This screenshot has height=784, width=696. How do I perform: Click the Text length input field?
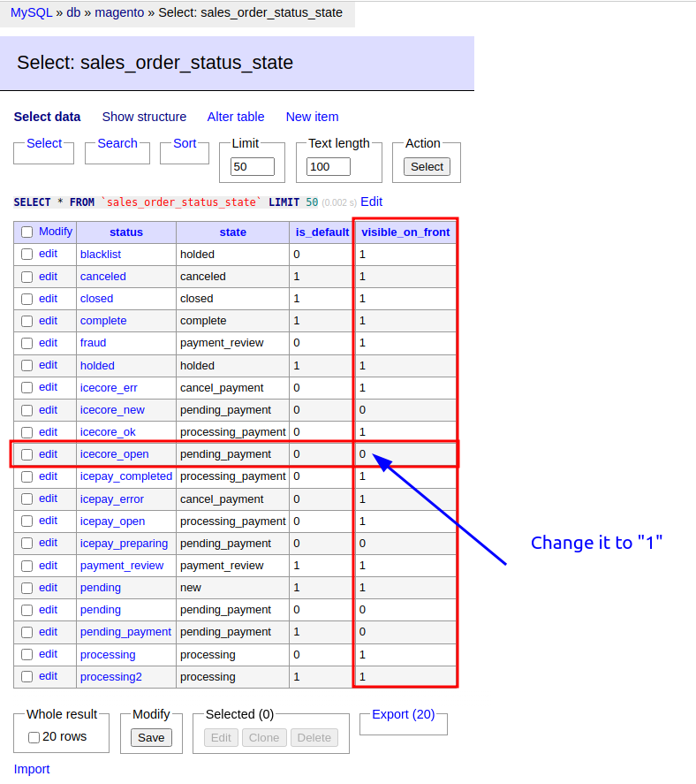coord(329,166)
